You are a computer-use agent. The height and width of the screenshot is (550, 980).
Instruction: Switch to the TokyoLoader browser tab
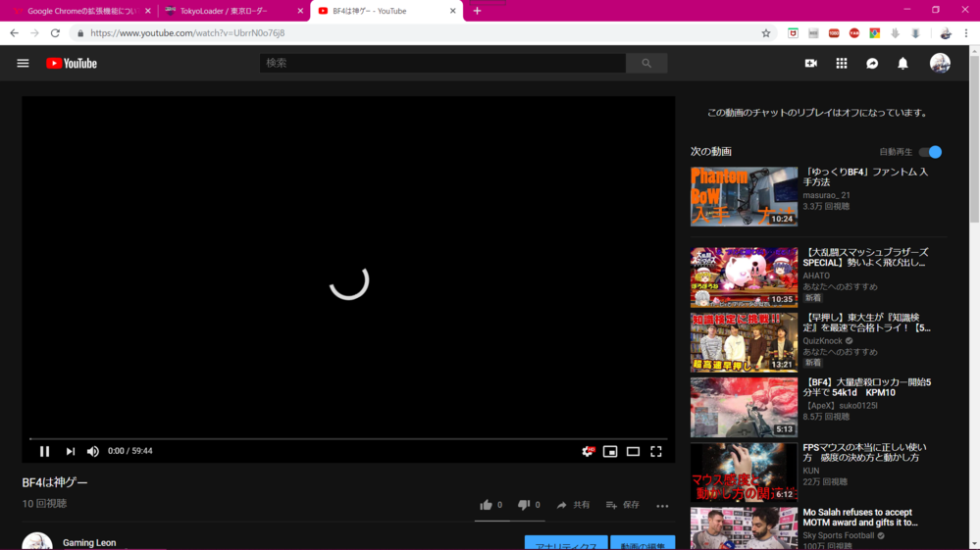(224, 11)
